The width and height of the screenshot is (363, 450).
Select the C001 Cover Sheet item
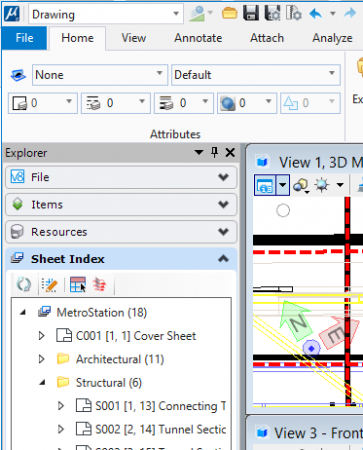(136, 336)
